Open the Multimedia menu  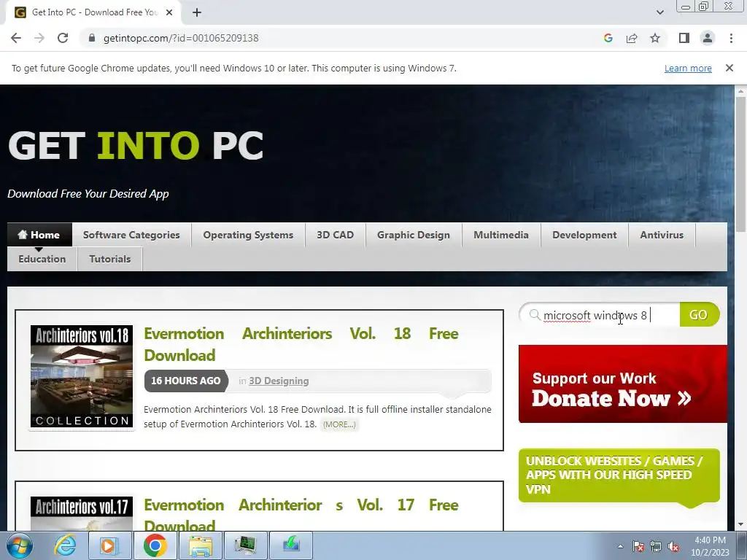[x=501, y=235]
